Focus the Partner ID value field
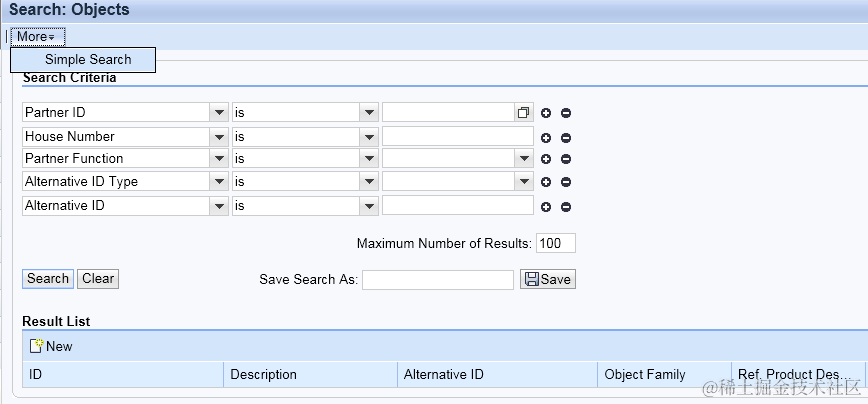The image size is (868, 404). coord(449,113)
